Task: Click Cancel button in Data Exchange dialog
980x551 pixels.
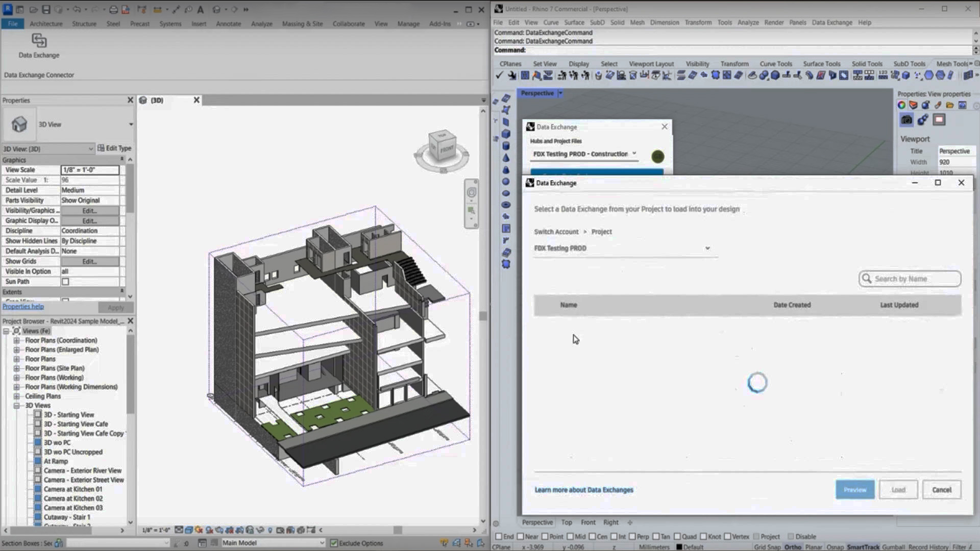Action: coord(942,490)
